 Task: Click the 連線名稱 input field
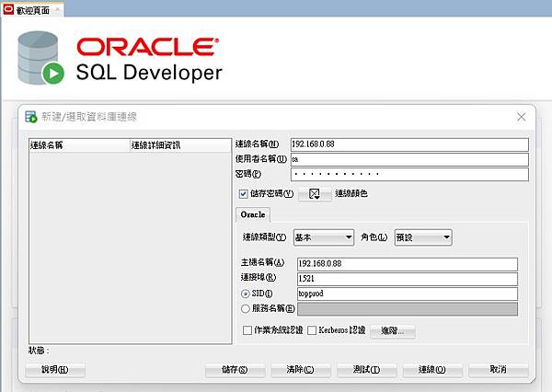pyautogui.click(x=409, y=144)
